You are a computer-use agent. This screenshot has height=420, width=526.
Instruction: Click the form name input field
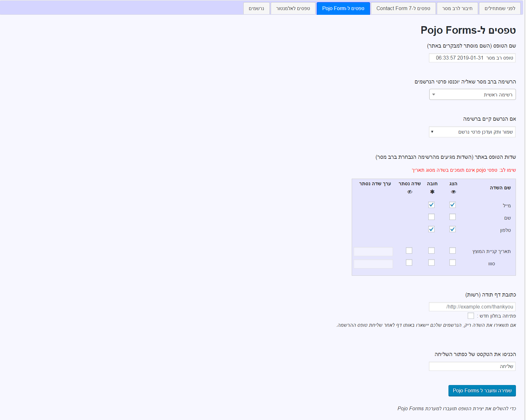(x=472, y=58)
